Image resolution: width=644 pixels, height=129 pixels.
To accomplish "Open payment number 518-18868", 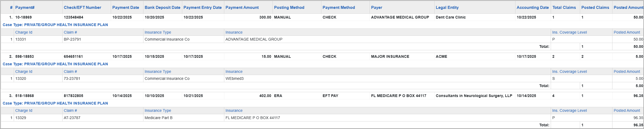I will coord(24,96).
